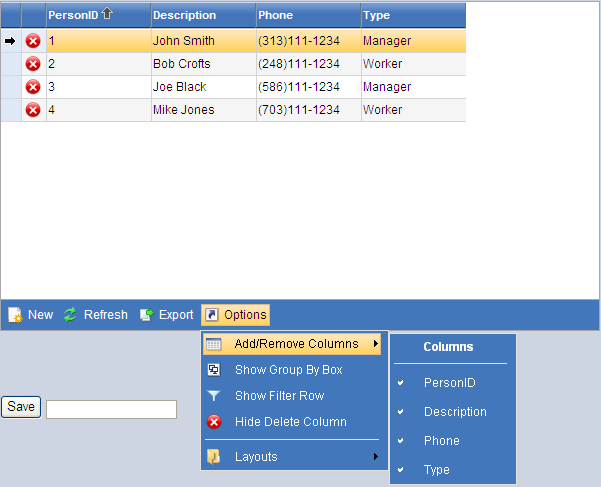
Task: Choose Show Filter Row from menu
Action: coord(279,396)
